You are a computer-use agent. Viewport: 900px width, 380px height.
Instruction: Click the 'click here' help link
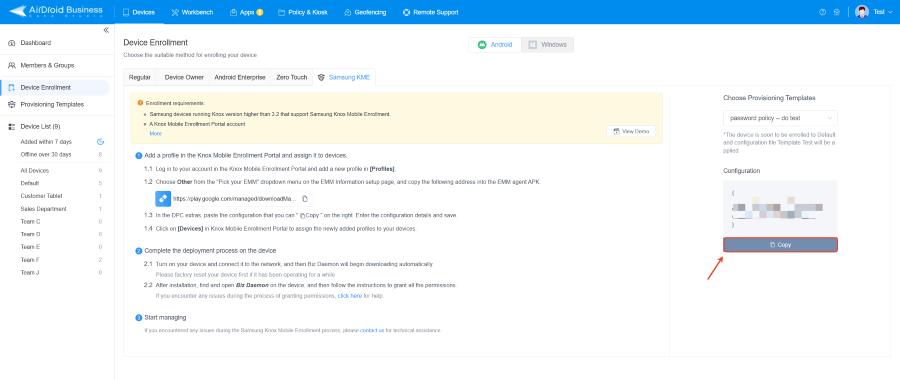tap(350, 296)
